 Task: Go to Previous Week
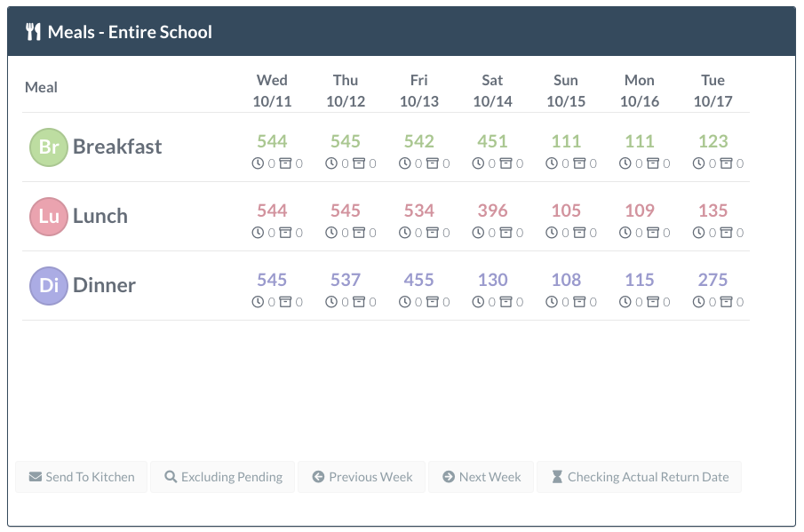(x=362, y=477)
